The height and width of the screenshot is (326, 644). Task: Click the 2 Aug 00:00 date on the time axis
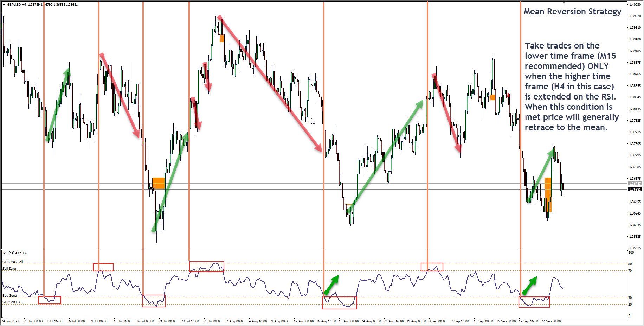click(235, 321)
